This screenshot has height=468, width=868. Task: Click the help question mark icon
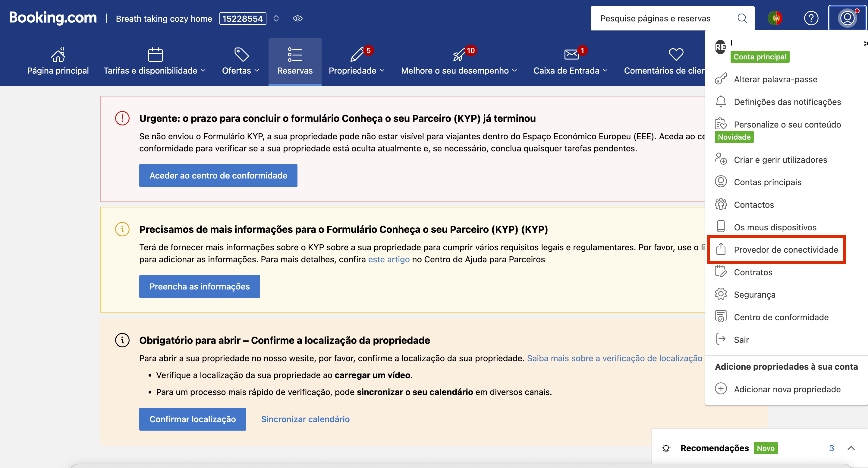[811, 18]
